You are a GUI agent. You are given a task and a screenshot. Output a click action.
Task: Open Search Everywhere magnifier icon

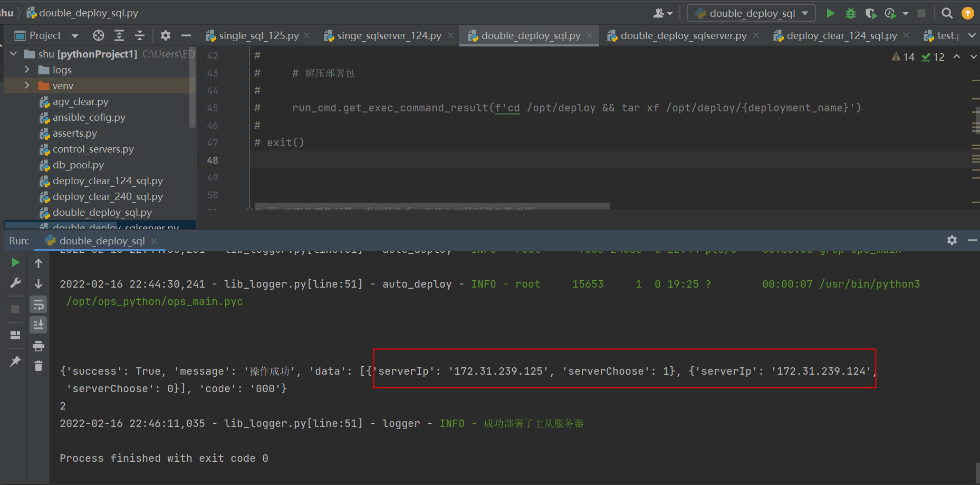click(947, 13)
